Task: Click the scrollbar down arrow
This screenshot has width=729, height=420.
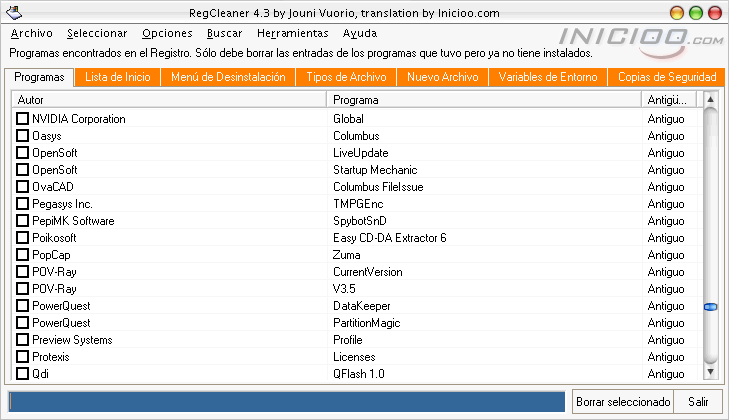Action: (x=710, y=372)
